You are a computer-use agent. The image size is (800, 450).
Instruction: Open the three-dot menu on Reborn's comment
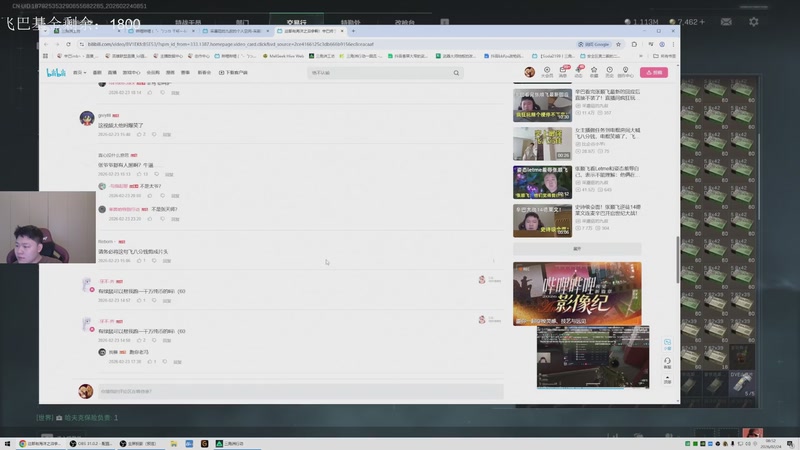[493, 261]
